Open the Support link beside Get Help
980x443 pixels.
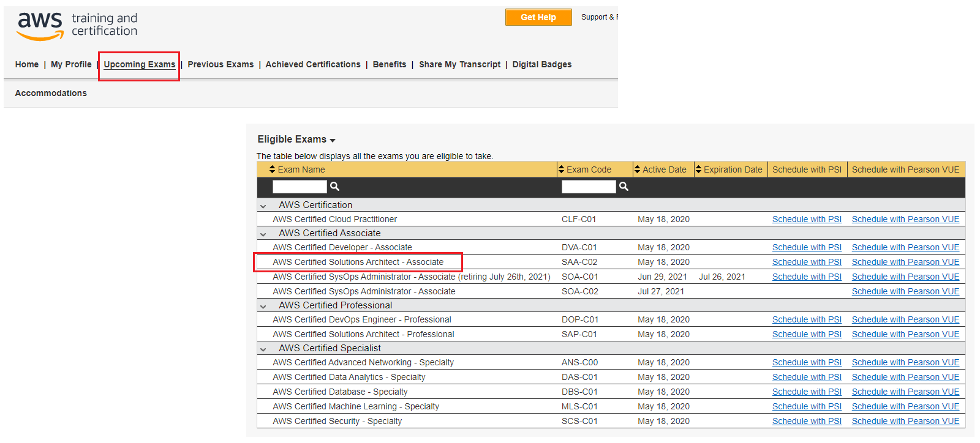(599, 17)
